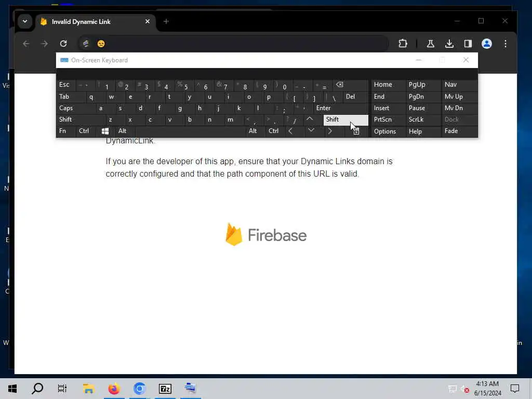532x399 pixels.
Task: Toggle the left Shift key on On-Screen Keyboard
Action: pos(81,119)
